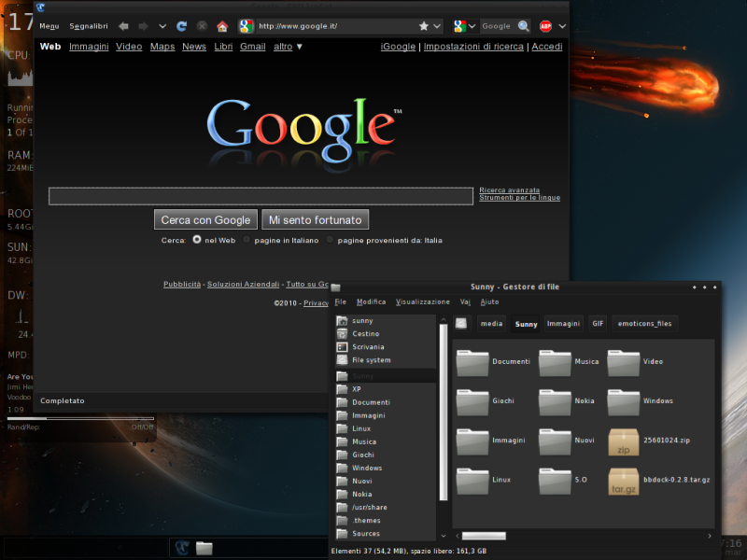Open the Visualizzazione menu
Viewport: 747px width, 560px height.
[x=423, y=301]
